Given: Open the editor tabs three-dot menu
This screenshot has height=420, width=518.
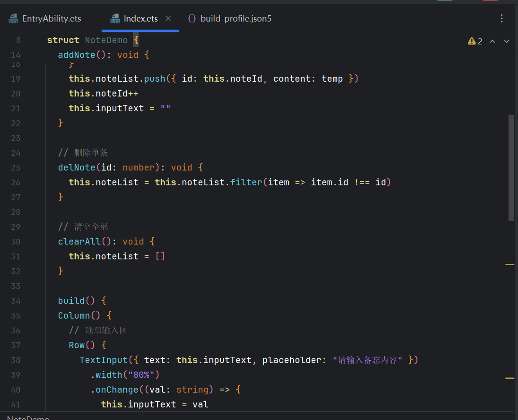Looking at the screenshot, I should [501, 18].
